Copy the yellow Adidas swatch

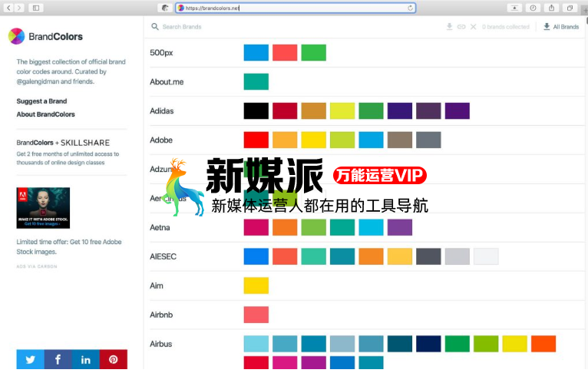342,111
